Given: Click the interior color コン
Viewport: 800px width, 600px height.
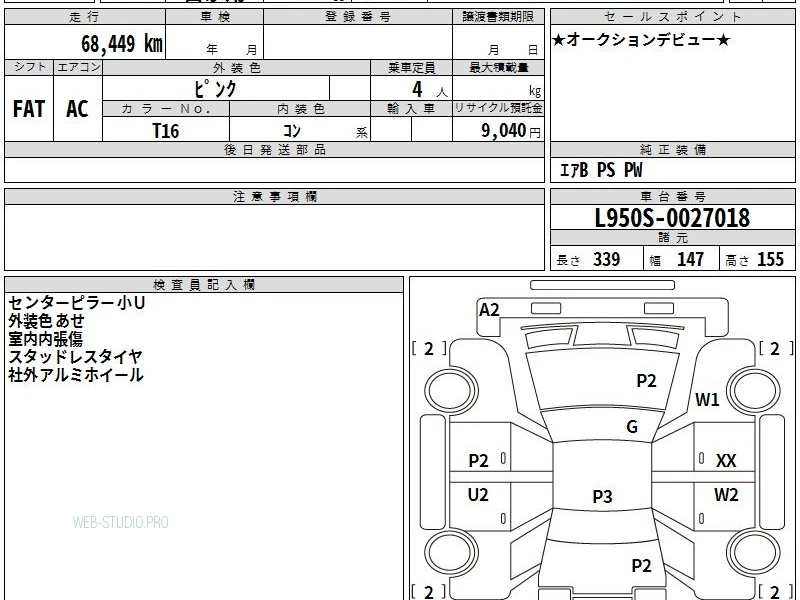Looking at the screenshot, I should point(292,131).
